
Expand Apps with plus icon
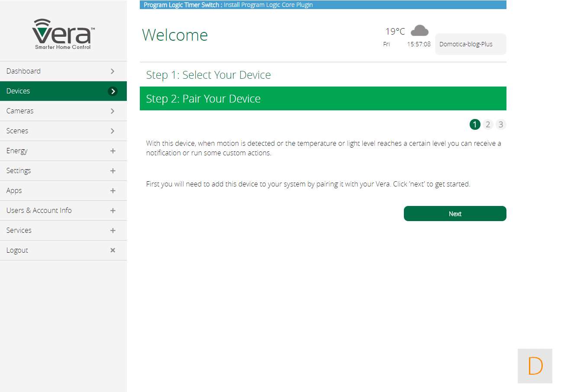click(x=113, y=191)
